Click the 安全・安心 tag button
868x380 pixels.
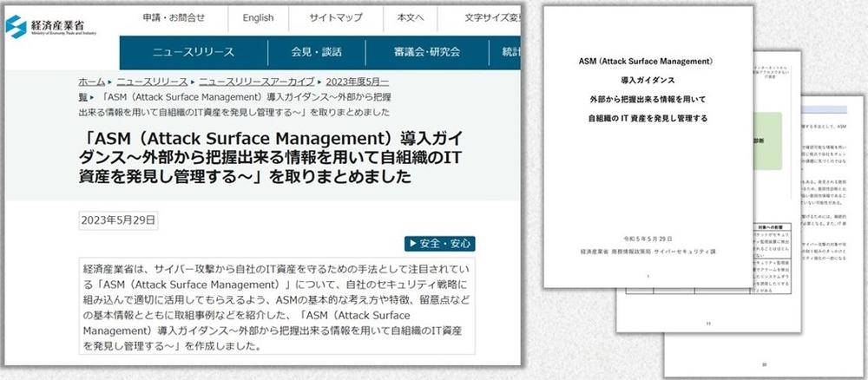(x=439, y=244)
